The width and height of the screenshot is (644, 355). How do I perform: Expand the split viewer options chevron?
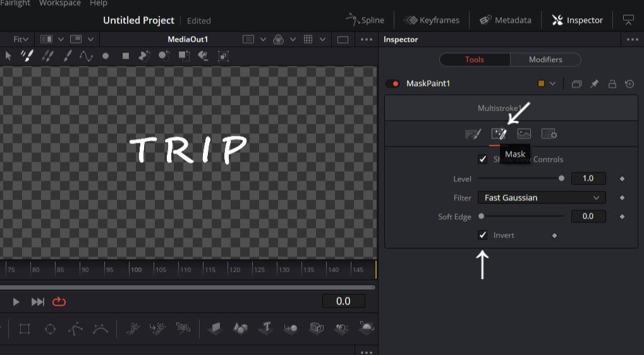[61, 39]
